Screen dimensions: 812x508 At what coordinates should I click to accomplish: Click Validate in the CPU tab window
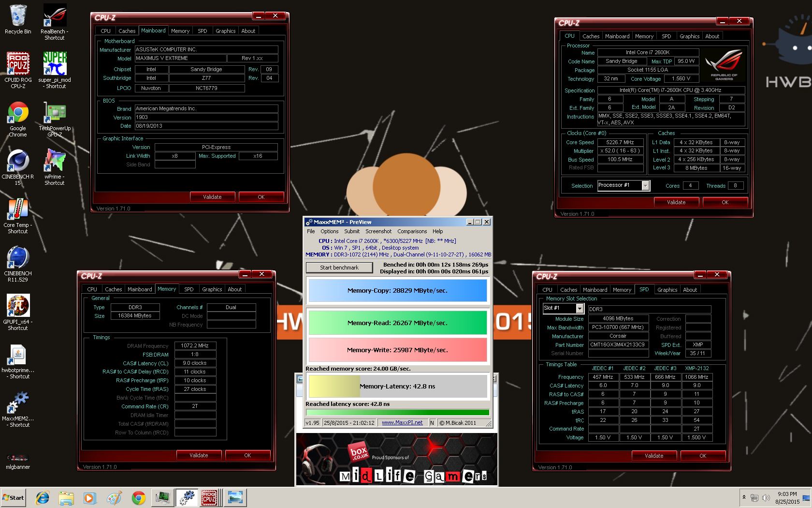[x=676, y=202]
